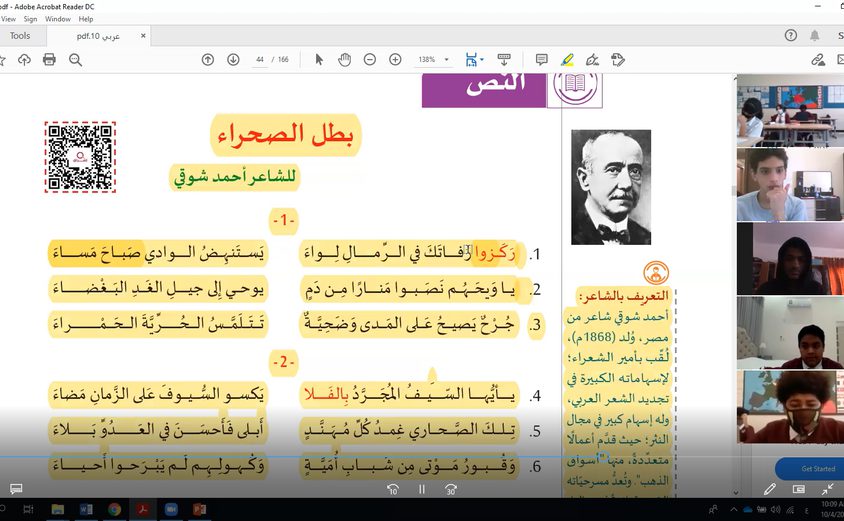Image resolution: width=844 pixels, height=521 pixels.
Task: Go to the next page with down arrow
Action: pos(233,60)
